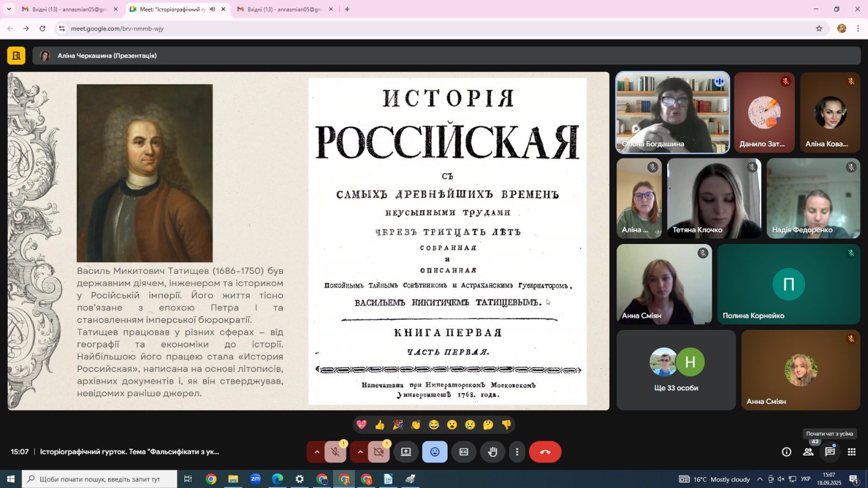Switch to the first Gmail inbox tab
Viewport: 868px width, 488px height.
click(x=68, y=9)
